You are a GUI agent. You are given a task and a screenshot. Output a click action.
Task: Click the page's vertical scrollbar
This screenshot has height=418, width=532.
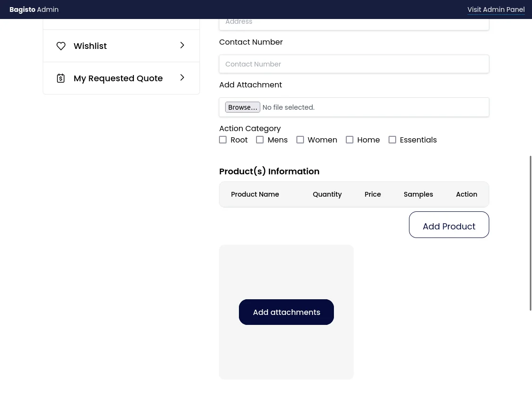pos(530,233)
